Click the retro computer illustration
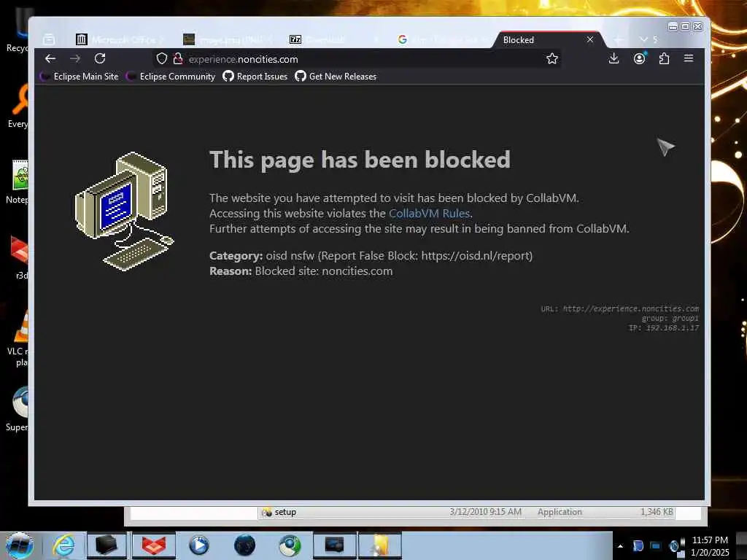The height and width of the screenshot is (560, 747). [x=125, y=211]
